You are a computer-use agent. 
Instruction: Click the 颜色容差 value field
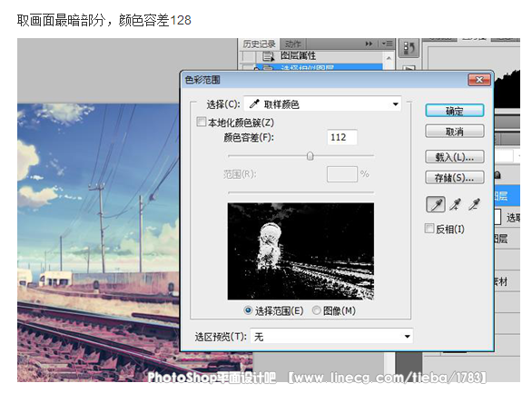click(341, 137)
